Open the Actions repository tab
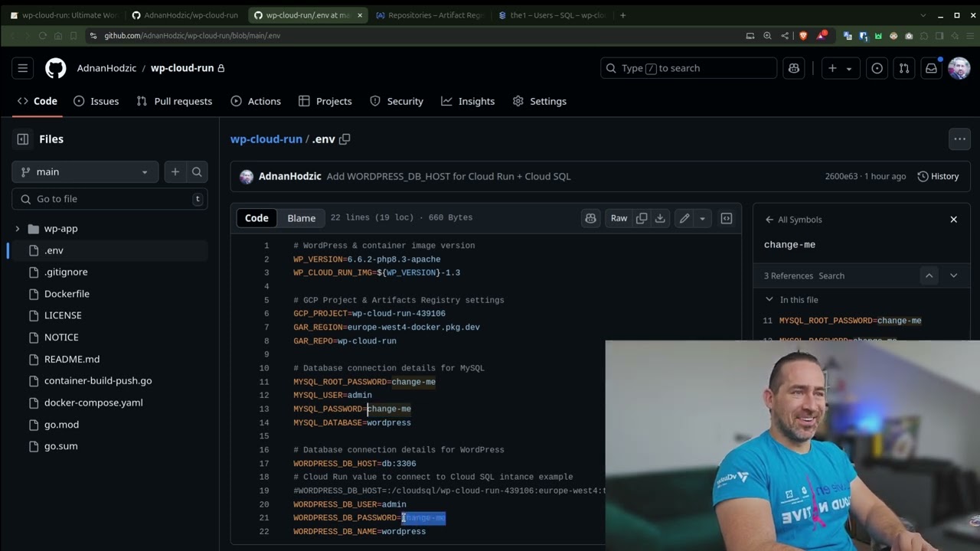 256,101
